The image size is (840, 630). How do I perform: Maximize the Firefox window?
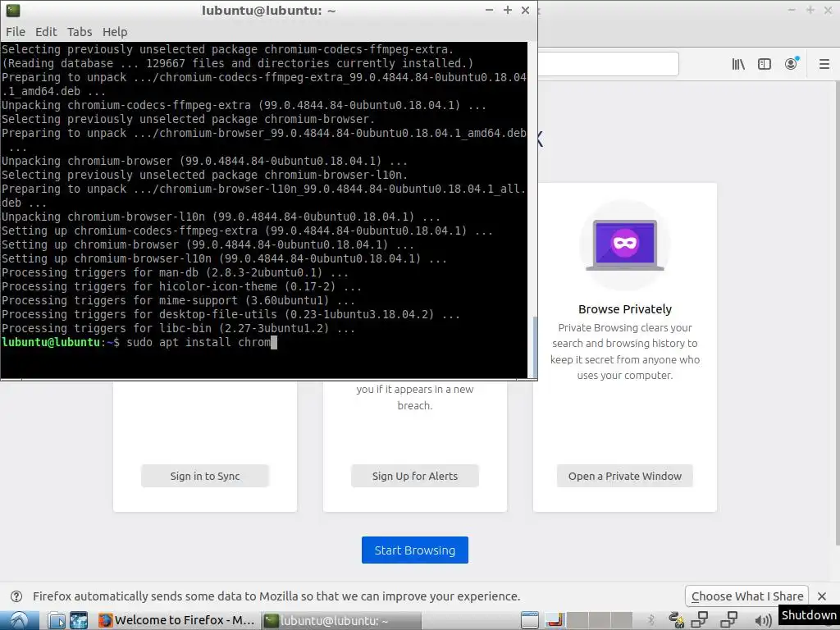[x=810, y=10]
